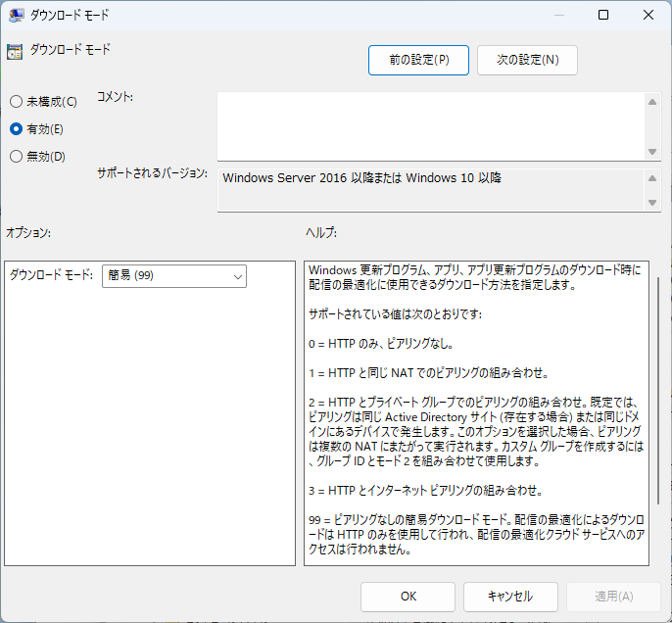Open the ダウンロード モード dropdown
Image resolution: width=672 pixels, height=623 pixels.
(174, 277)
